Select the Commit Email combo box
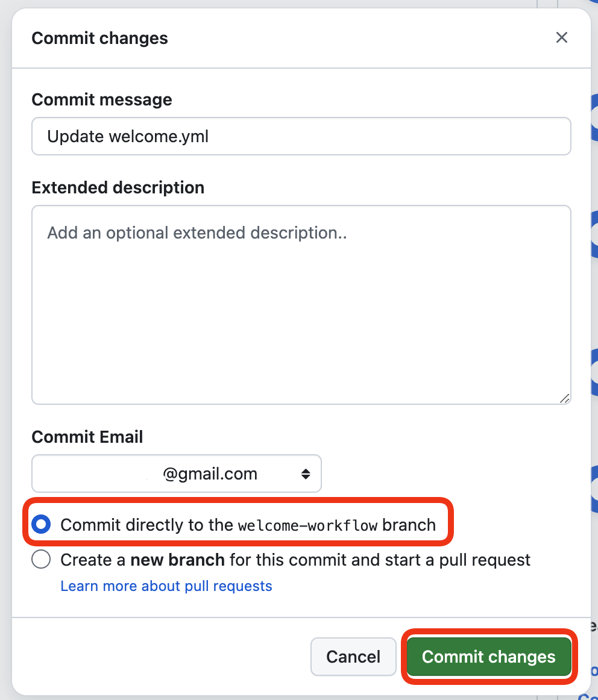 176,473
